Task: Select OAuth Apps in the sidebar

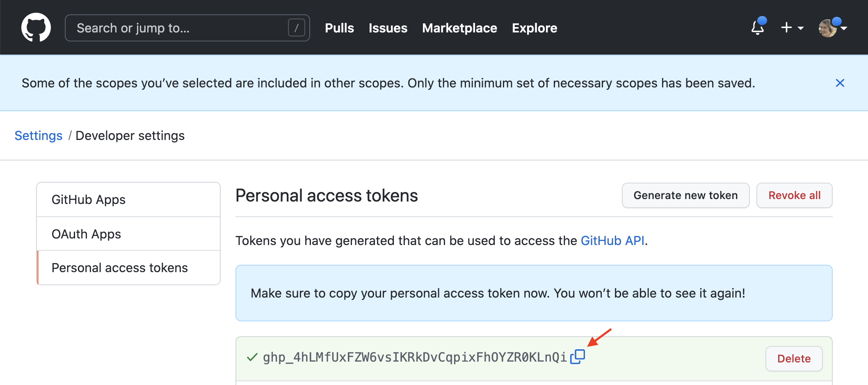Action: (x=86, y=234)
